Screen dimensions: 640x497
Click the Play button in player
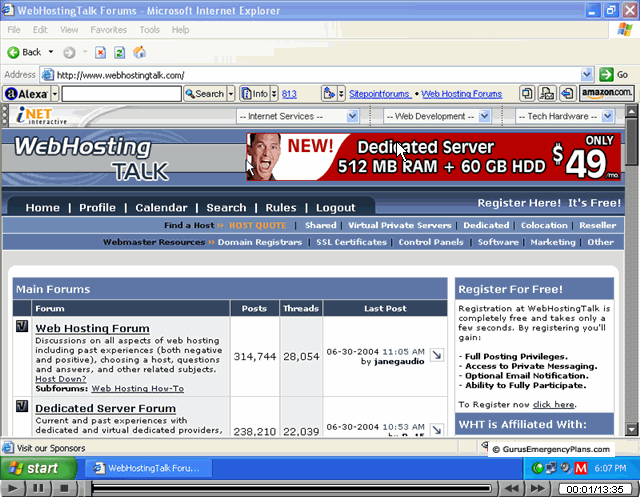pos(12,488)
